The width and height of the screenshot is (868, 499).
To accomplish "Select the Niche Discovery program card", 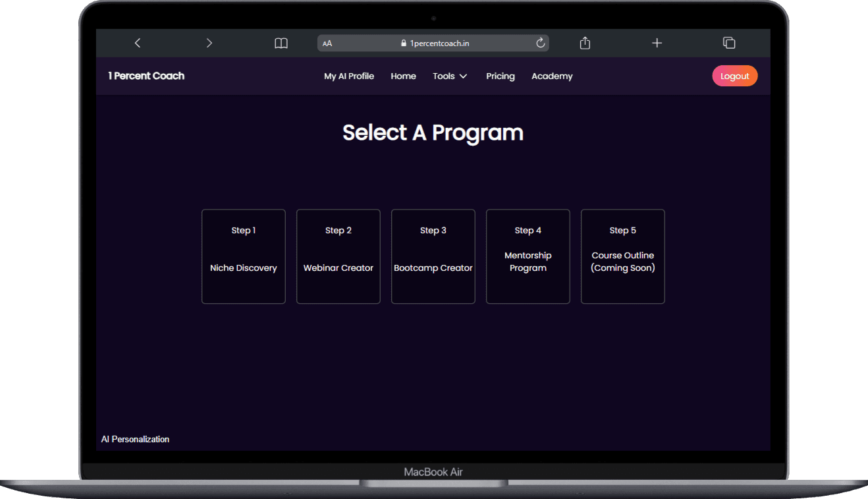I will point(243,256).
